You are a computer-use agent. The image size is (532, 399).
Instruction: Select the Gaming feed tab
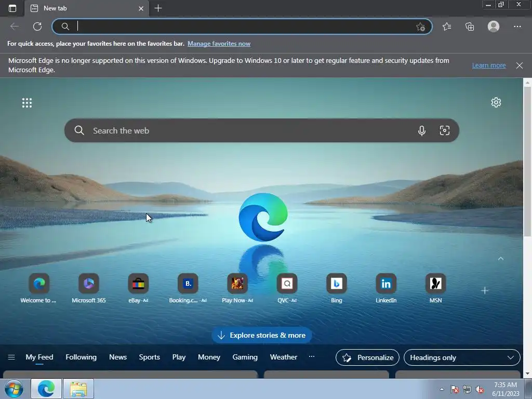point(245,357)
